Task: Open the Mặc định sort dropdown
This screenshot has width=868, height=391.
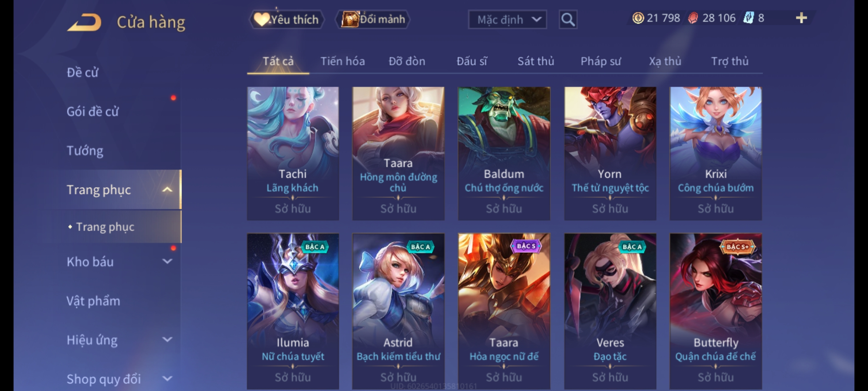Action: click(507, 20)
